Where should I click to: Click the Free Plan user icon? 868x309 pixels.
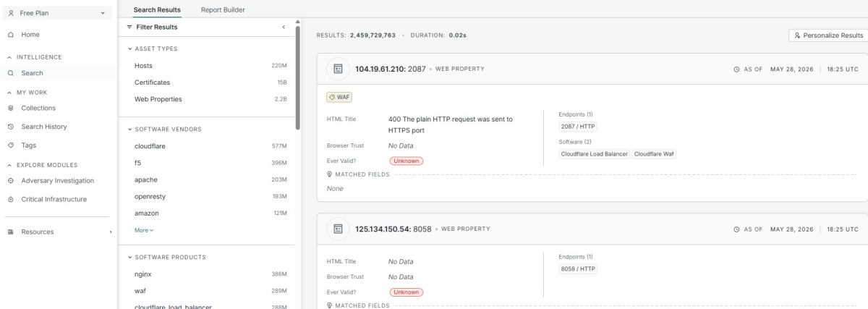12,12
